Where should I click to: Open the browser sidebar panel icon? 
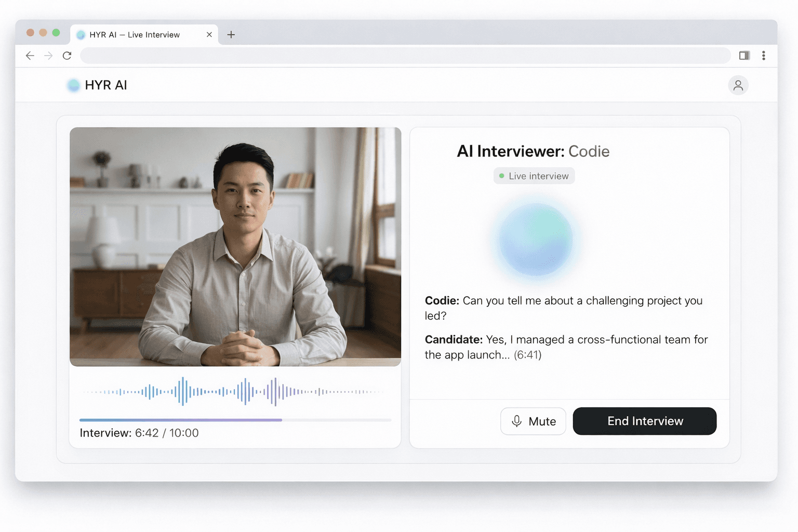[744, 56]
